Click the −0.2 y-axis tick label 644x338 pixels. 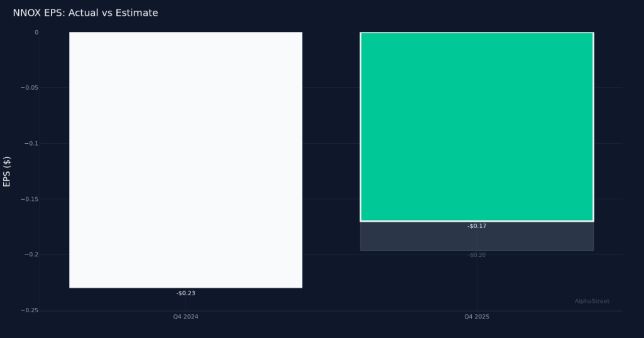tap(31, 255)
